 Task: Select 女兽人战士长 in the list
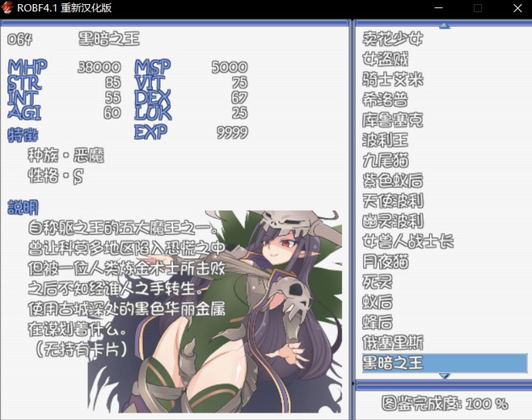click(x=407, y=241)
